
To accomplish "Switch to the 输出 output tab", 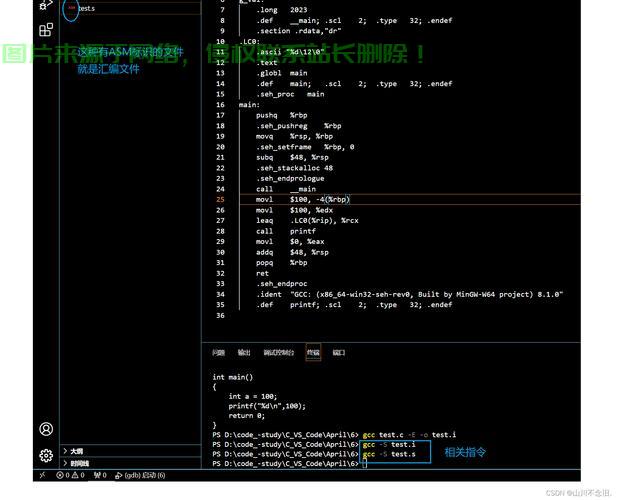I will pos(244,352).
